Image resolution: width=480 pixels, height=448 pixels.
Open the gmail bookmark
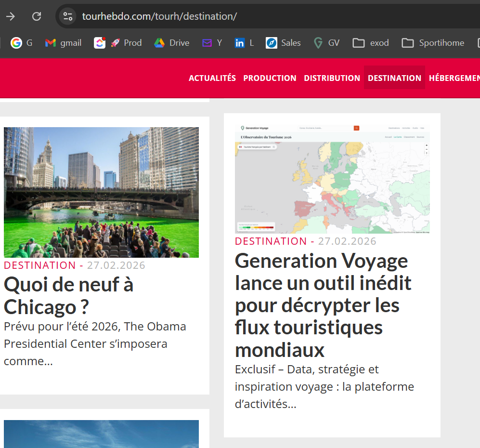click(x=63, y=43)
